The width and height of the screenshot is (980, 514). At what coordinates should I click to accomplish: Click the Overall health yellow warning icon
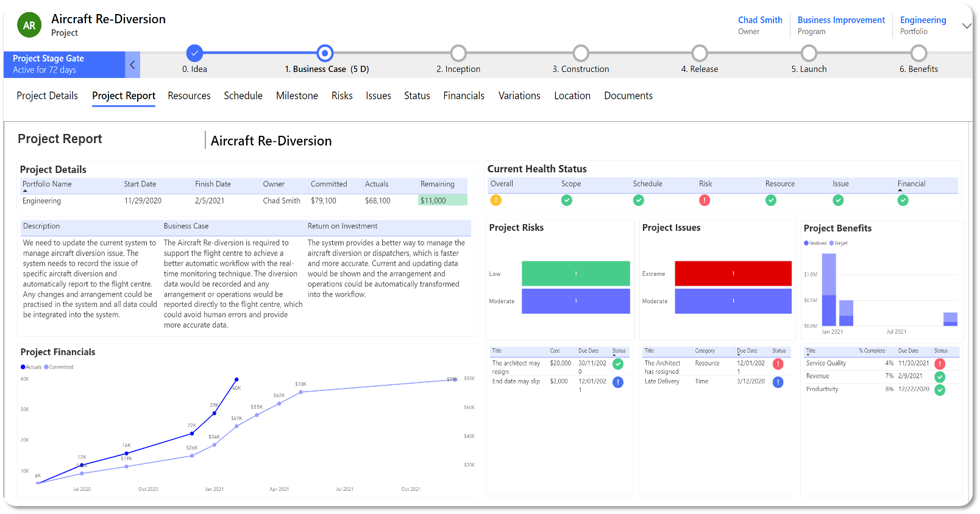click(x=496, y=200)
